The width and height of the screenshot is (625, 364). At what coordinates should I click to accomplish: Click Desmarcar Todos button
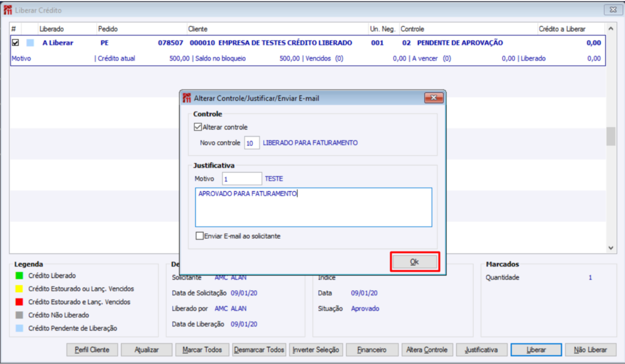pos(259,350)
